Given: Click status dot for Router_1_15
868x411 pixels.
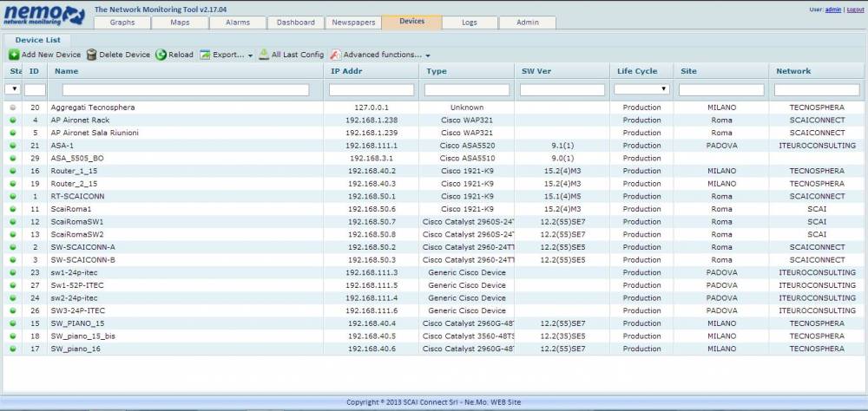Looking at the screenshot, I should point(13,171).
